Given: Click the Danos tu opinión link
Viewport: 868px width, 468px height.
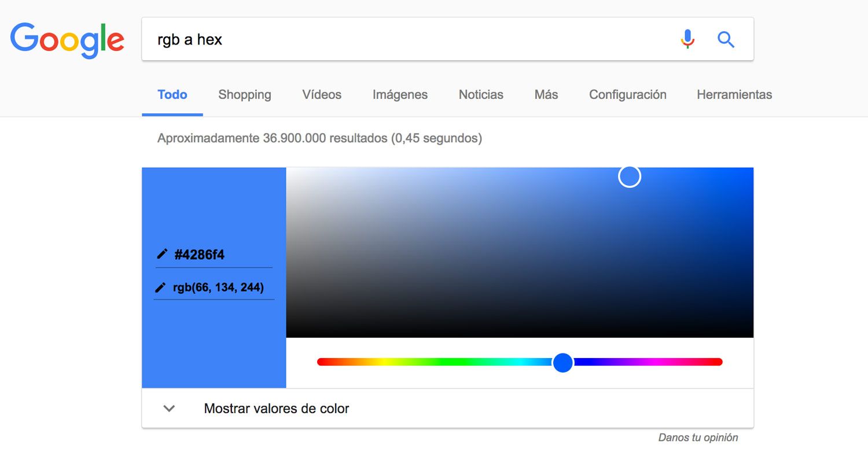Looking at the screenshot, I should (698, 438).
